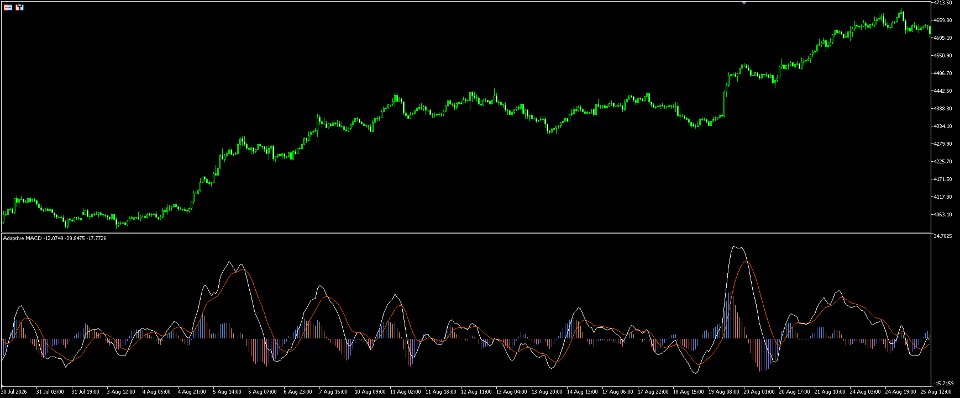The height and width of the screenshot is (398, 960).
Task: Click the second icon beside the trading panel icon
Action: click(x=20, y=6)
